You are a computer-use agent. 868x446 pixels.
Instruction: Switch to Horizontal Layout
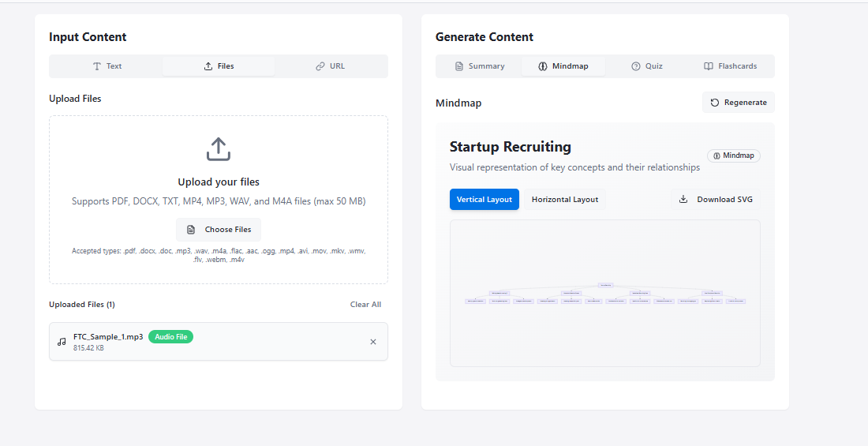pyautogui.click(x=565, y=200)
